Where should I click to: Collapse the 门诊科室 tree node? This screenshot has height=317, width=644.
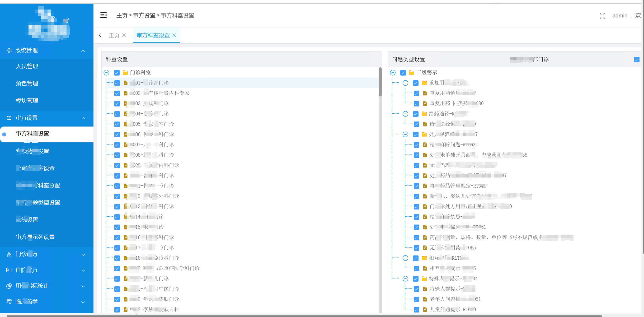click(x=106, y=73)
